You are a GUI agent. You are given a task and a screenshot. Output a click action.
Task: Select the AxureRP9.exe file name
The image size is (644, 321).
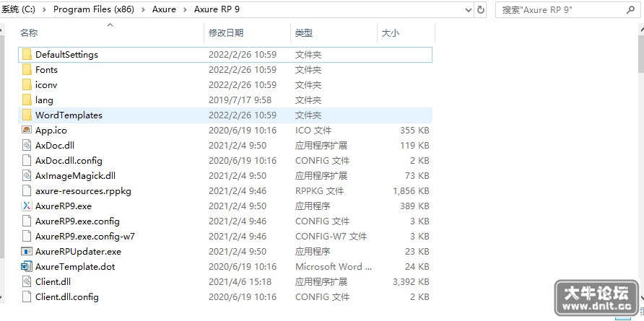pyautogui.click(x=64, y=206)
